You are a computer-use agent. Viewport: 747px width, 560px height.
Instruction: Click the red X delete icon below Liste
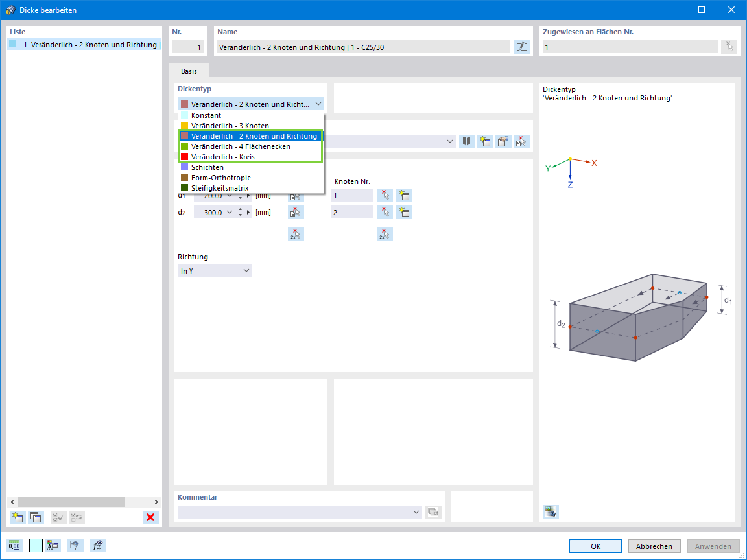pos(150,517)
